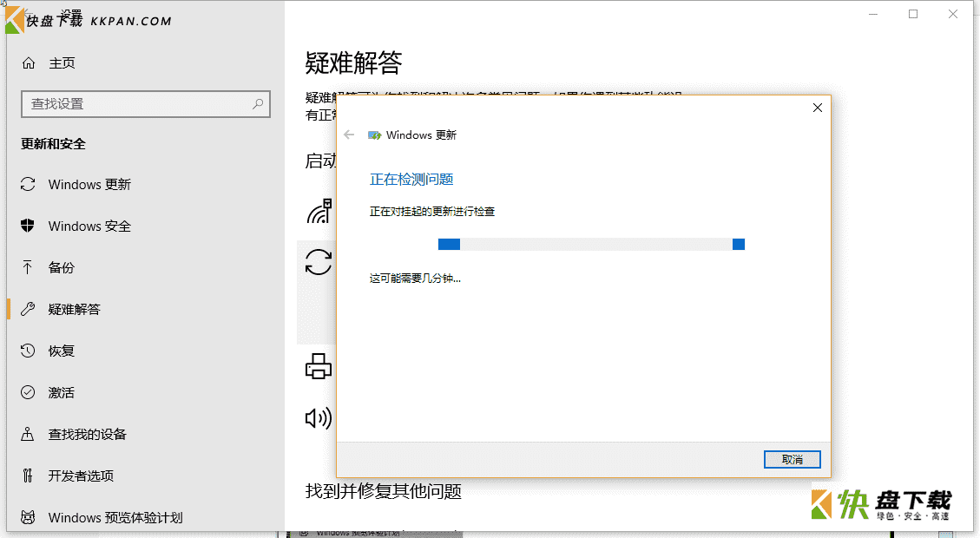This screenshot has width=980, height=538.
Task: Click the 疑难解答 page title
Action: point(353,63)
